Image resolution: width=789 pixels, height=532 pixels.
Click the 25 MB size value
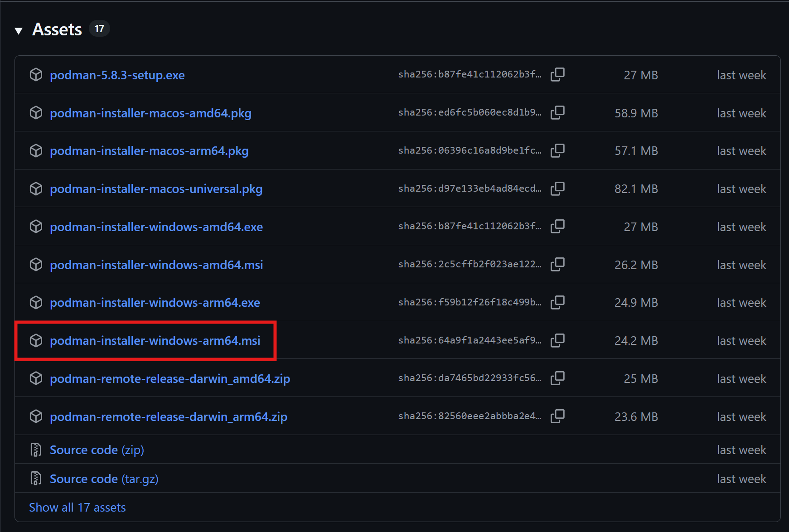pos(641,379)
